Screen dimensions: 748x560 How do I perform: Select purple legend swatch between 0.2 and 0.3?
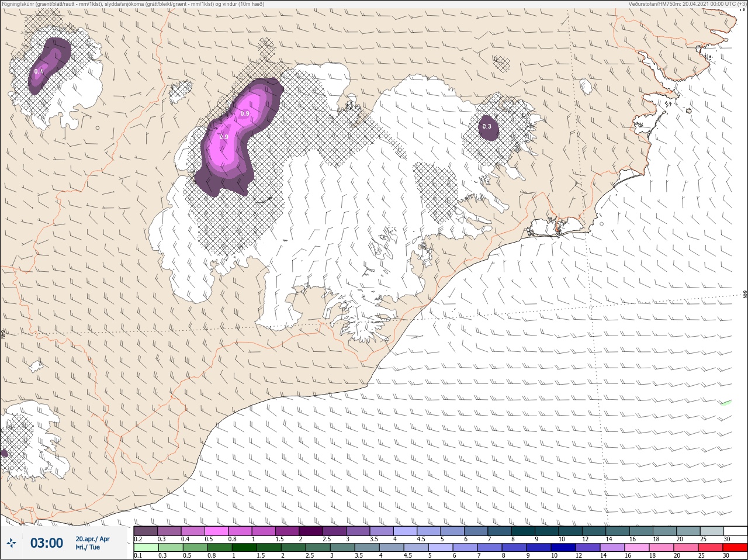[x=146, y=531]
